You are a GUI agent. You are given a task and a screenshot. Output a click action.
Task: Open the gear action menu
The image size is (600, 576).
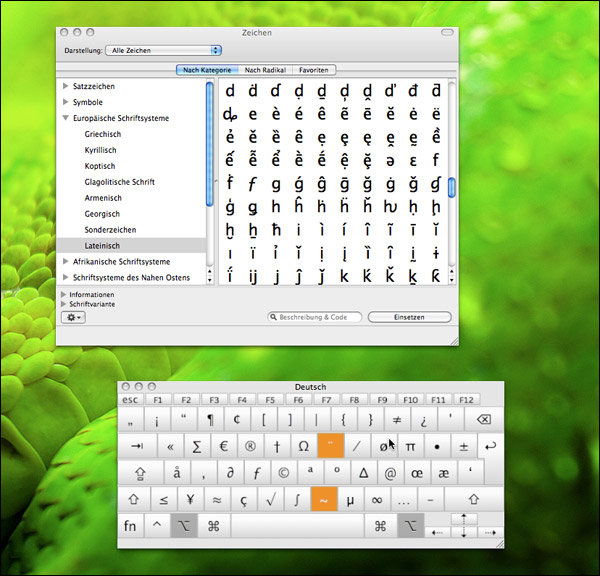[73, 317]
